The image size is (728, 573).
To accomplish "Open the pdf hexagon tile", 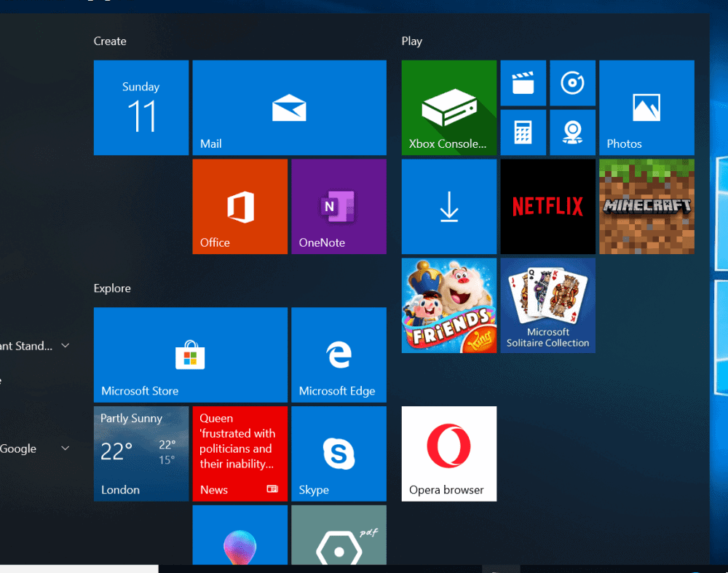I will coord(339,539).
